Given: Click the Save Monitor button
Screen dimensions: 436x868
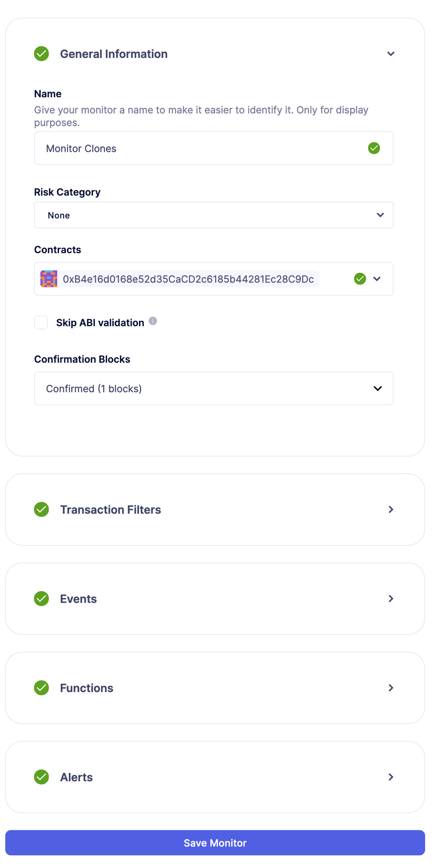Looking at the screenshot, I should (215, 843).
